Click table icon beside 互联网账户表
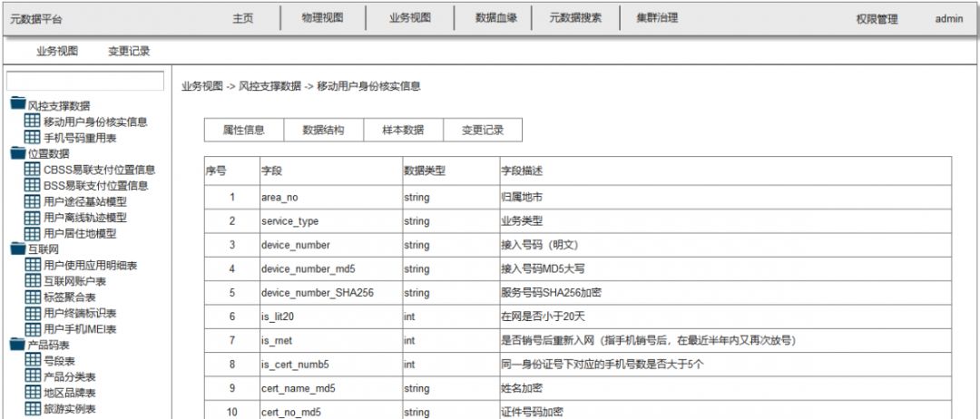 coord(32,281)
